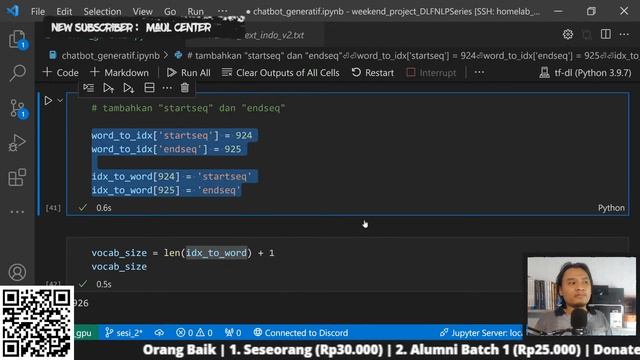The width and height of the screenshot is (640, 360).
Task: Click the webcam overlay thumbnail
Action: 582,296
